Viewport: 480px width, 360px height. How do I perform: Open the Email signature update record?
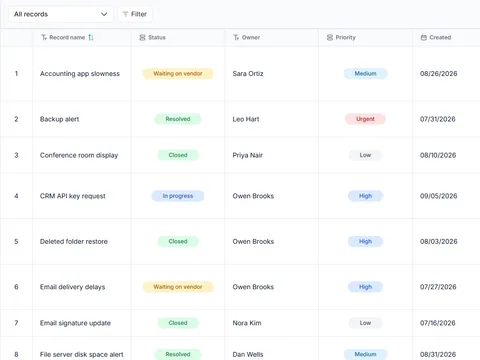click(75, 323)
